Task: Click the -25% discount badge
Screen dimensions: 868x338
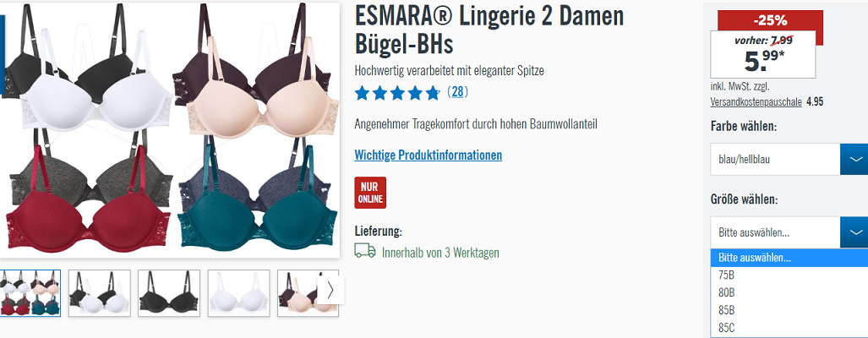Action: (x=770, y=20)
